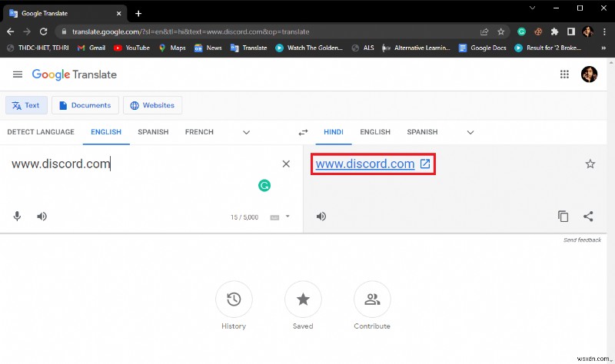This screenshot has height=364, width=615.
Task: Open the cookie extension icon
Action: coord(537,31)
